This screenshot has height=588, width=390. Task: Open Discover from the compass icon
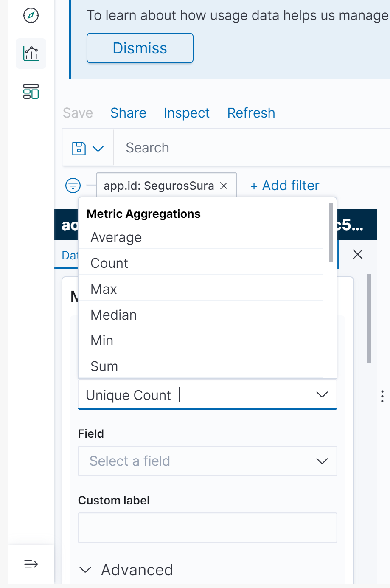click(x=31, y=16)
